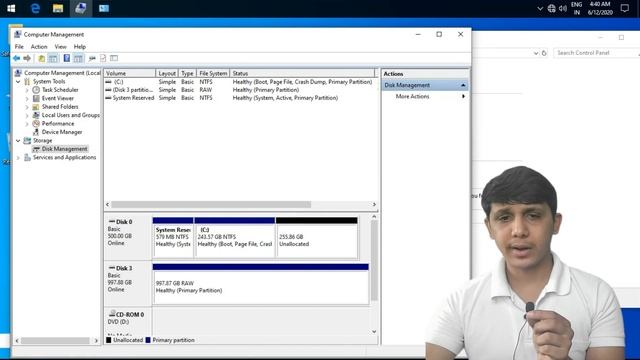Expand the Event Viewer node
Screen dimensions: 640x360
tap(27, 98)
